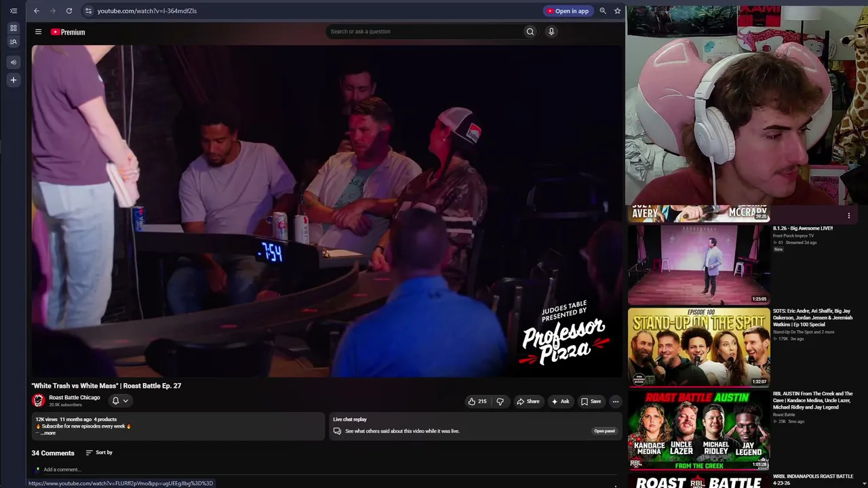Go to YouTube Premium home logo
The height and width of the screenshot is (488, 868).
point(68,32)
